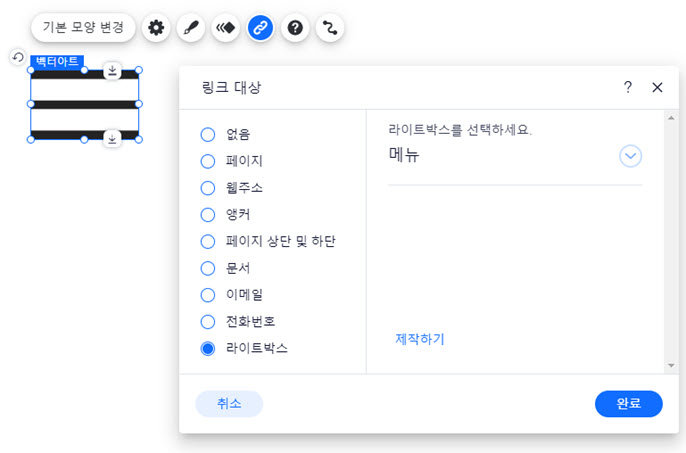This screenshot has height=453, width=686.
Task: Select the 라이트박스 radio option
Action: 208,348
